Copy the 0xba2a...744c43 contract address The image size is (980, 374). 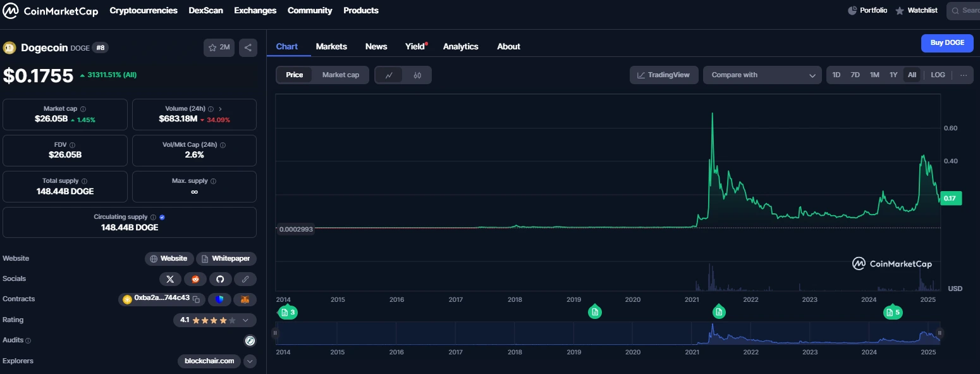click(197, 299)
